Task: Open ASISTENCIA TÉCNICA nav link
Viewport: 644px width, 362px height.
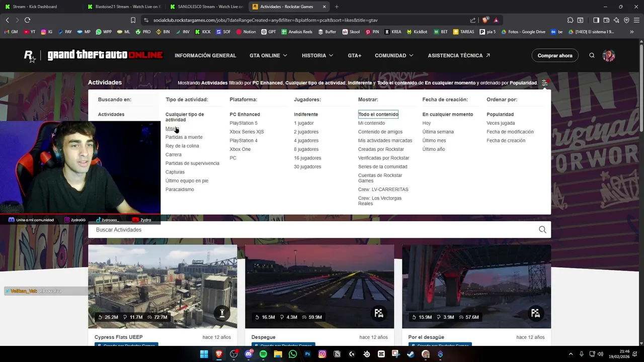Action: [459, 55]
